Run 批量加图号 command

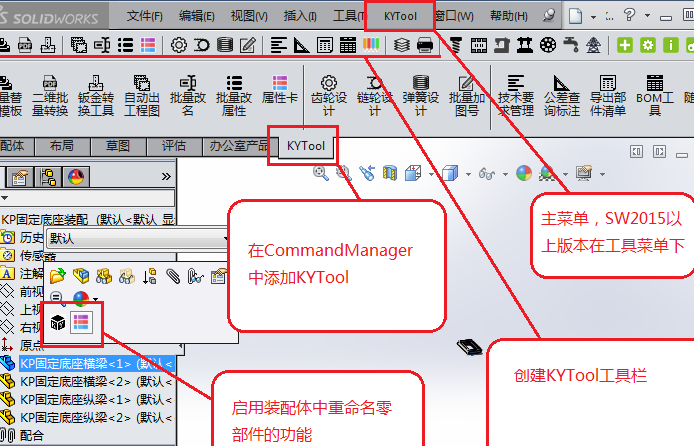click(467, 96)
